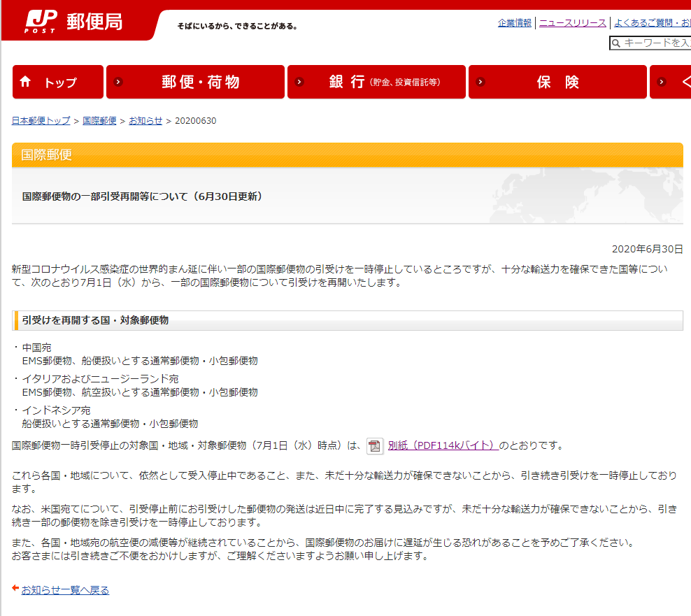Open the 別紙 (PDF114kバイト) link
The width and height of the screenshot is (691, 616).
pos(443,445)
